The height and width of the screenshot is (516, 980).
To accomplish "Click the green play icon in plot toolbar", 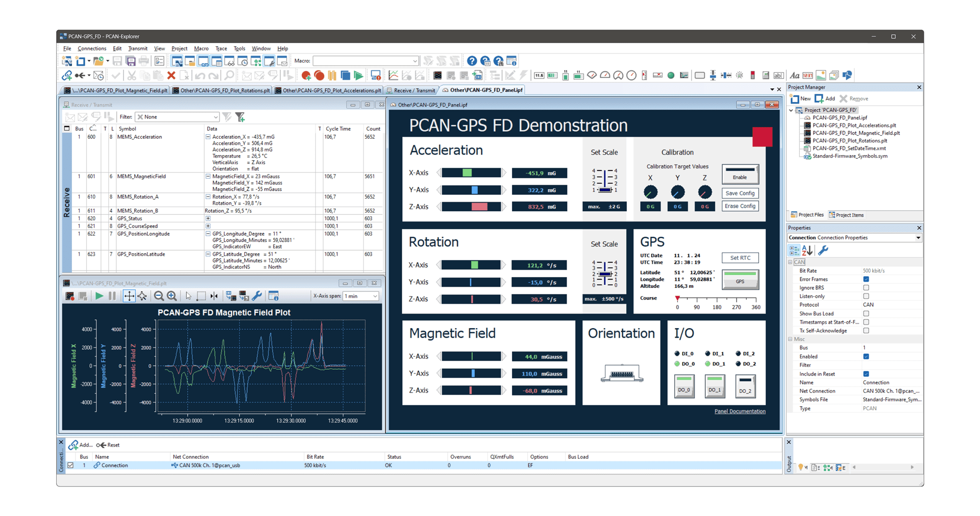I will (99, 296).
